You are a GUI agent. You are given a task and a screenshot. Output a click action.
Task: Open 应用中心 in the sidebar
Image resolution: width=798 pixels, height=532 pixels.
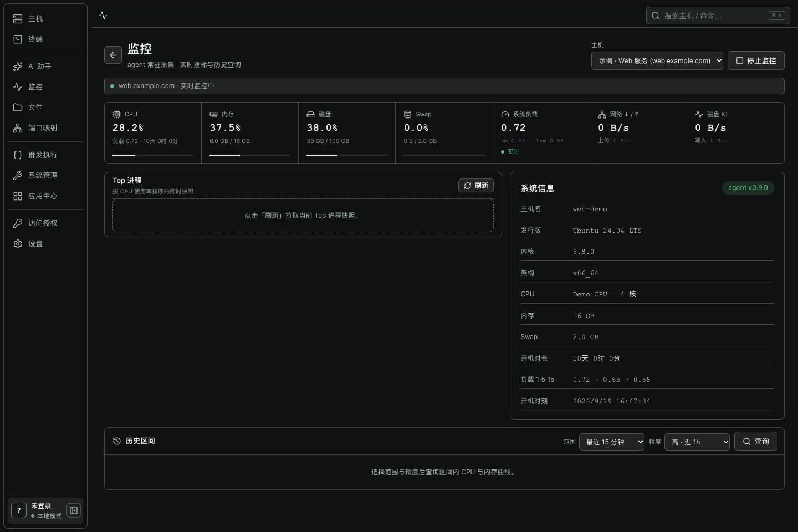coord(45,196)
